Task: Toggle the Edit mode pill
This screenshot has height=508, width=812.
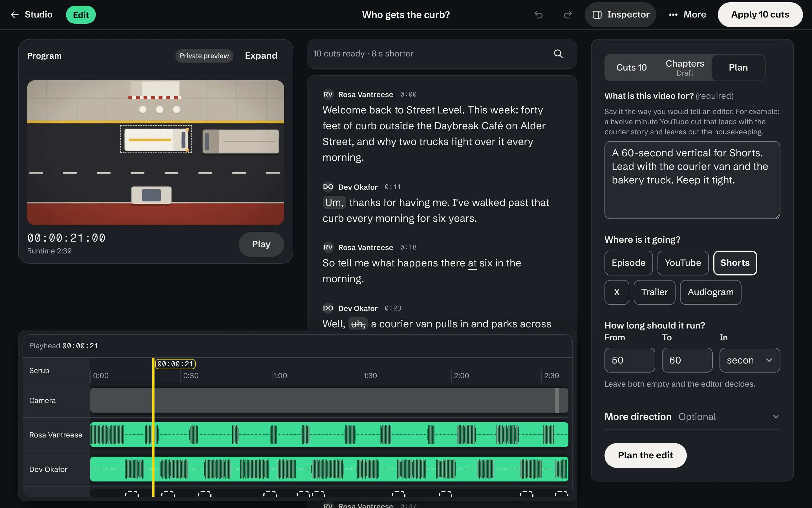Action: pos(81,15)
